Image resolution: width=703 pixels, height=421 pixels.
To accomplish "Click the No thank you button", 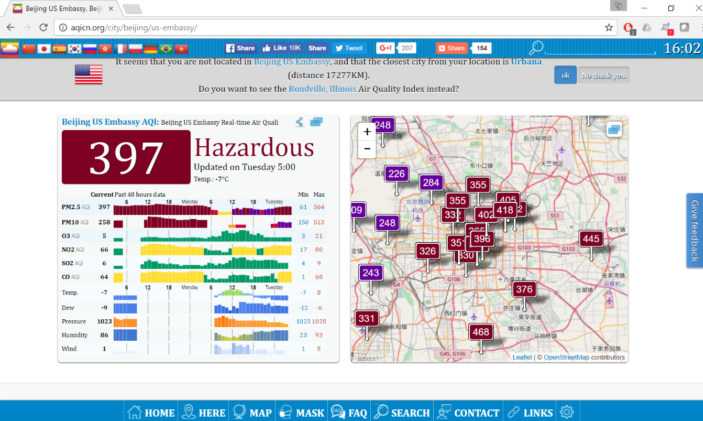I will (x=603, y=75).
